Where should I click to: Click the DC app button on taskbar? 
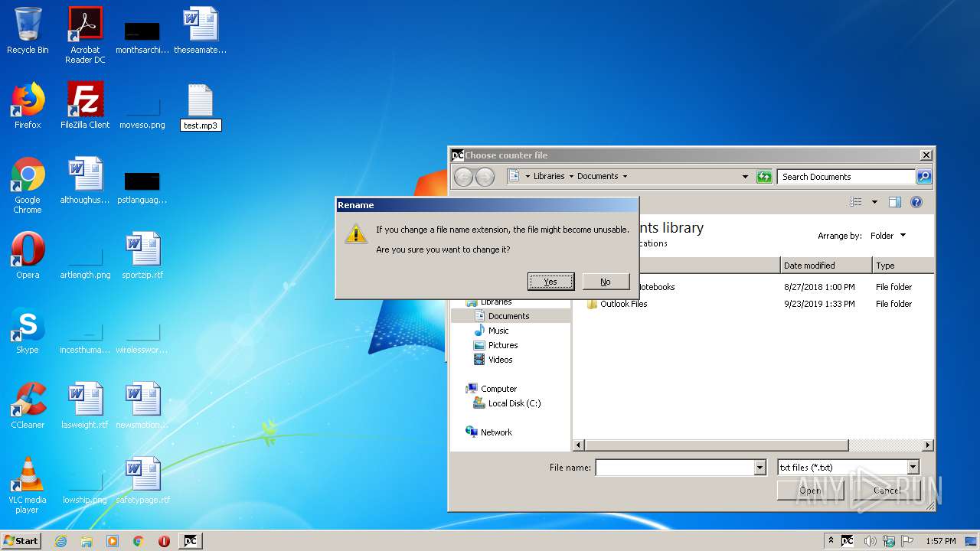191,541
